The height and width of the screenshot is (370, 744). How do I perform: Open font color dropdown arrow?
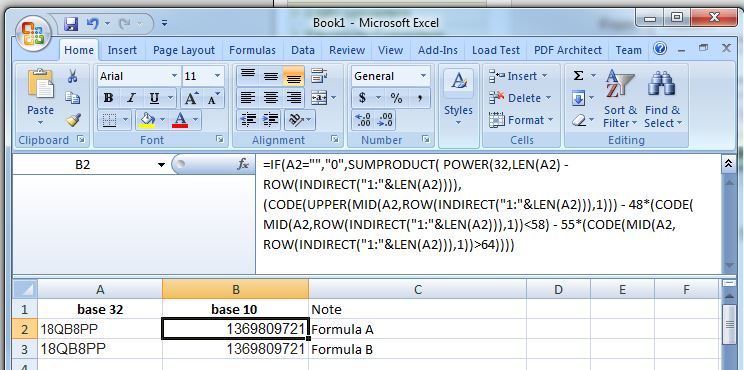(x=195, y=120)
